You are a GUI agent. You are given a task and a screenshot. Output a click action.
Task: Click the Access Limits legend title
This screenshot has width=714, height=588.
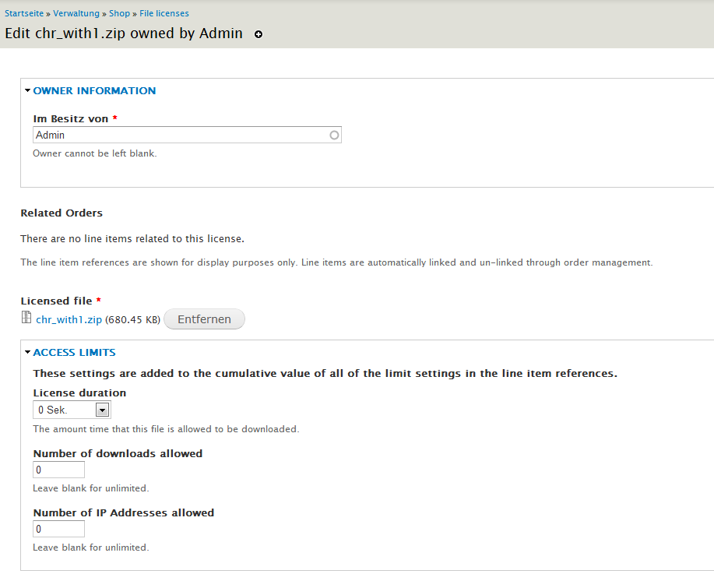coord(74,353)
